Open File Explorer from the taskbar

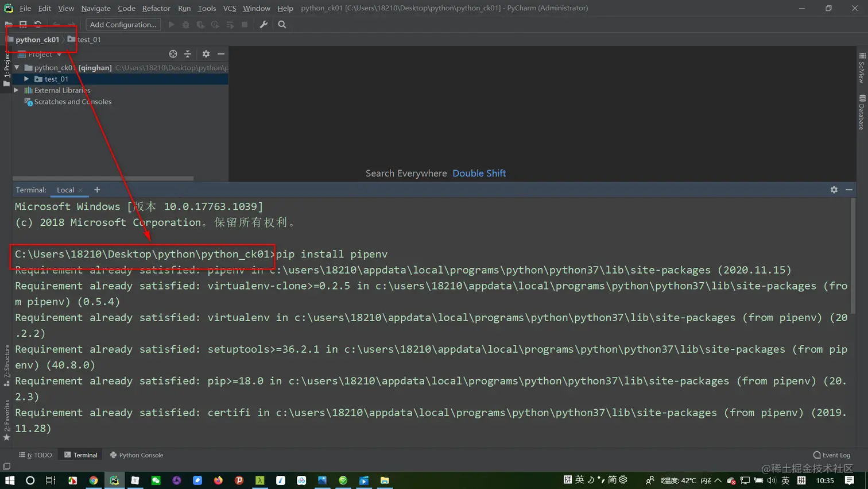point(385,480)
